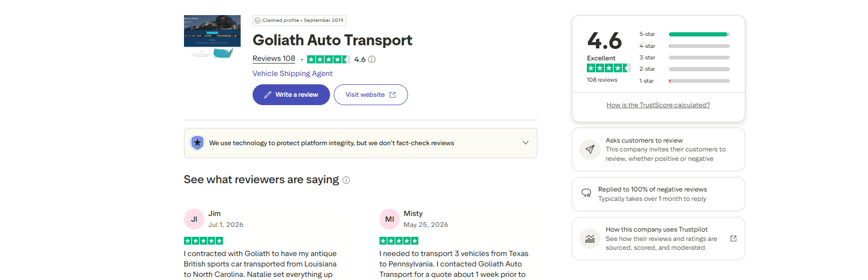
Task: Click Jim's five-star rating
Action: 203,240
